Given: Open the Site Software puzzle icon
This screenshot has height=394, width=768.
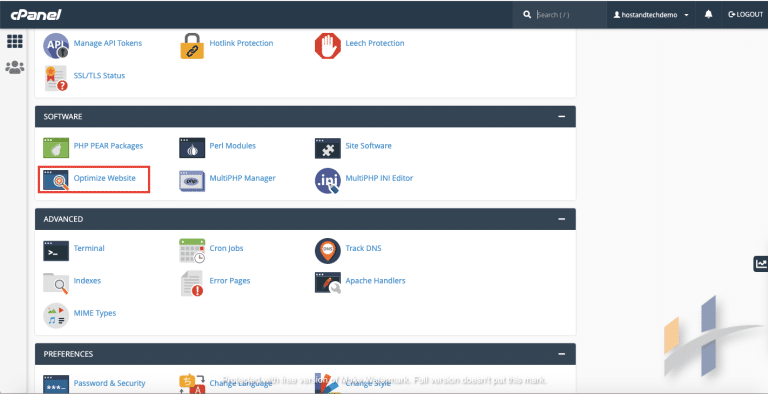Looking at the screenshot, I should (x=328, y=148).
